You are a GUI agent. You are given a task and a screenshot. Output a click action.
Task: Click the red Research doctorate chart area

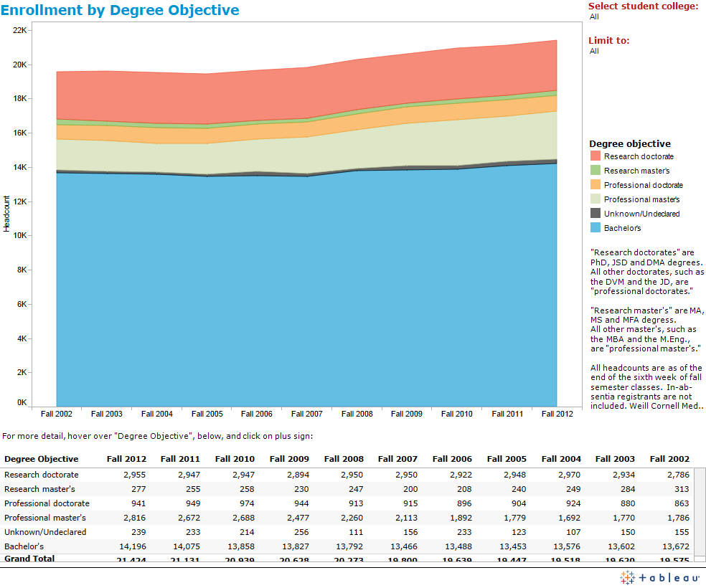point(306,93)
